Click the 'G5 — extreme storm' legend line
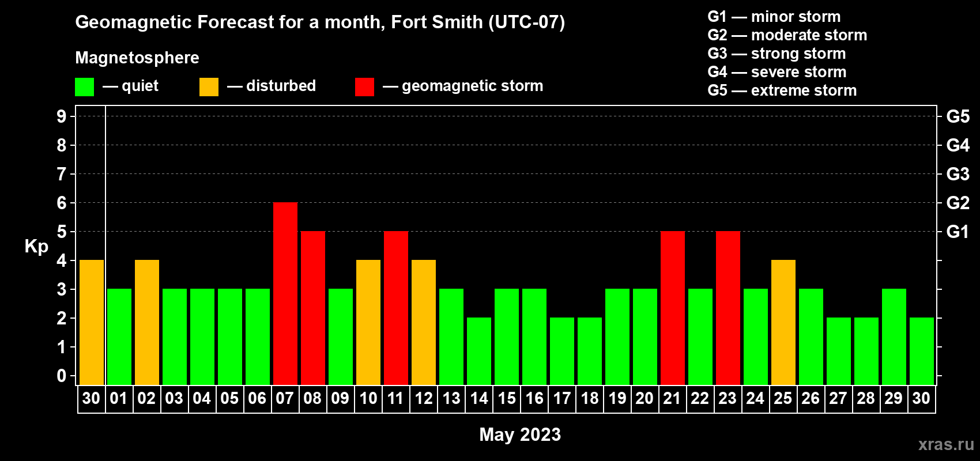Screen dimensions: 980x461 (782, 90)
